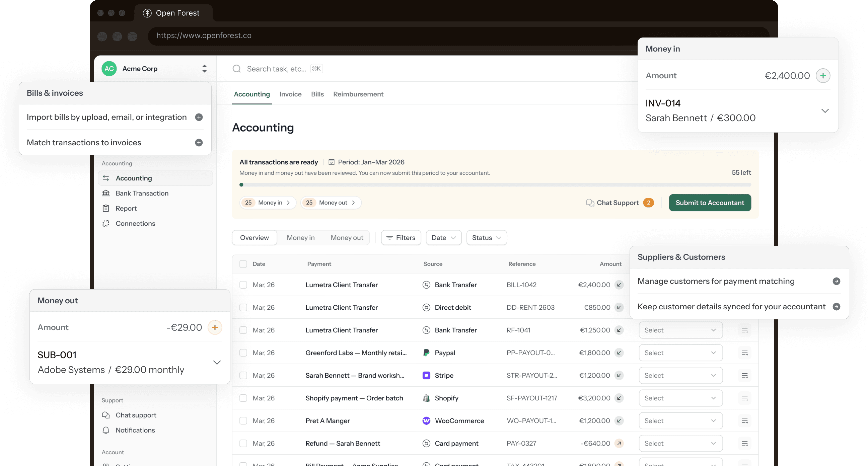
Task: Click the list action icon on RF-1041 row
Action: click(x=744, y=330)
